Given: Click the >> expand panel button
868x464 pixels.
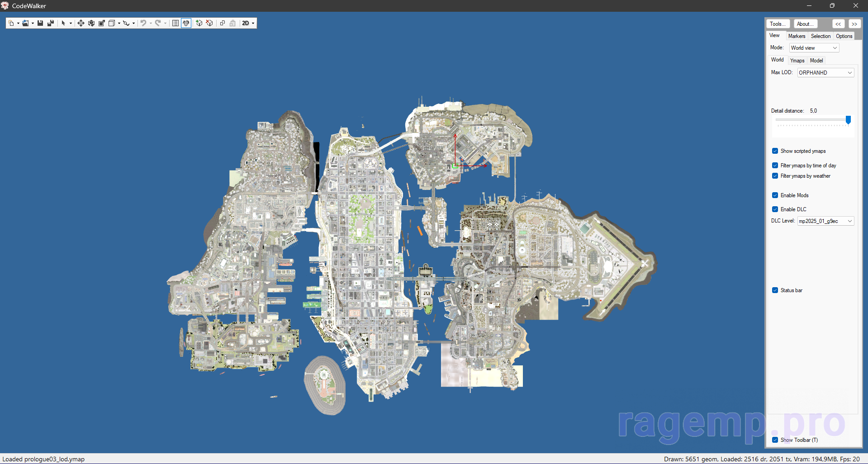Looking at the screenshot, I should pyautogui.click(x=854, y=24).
